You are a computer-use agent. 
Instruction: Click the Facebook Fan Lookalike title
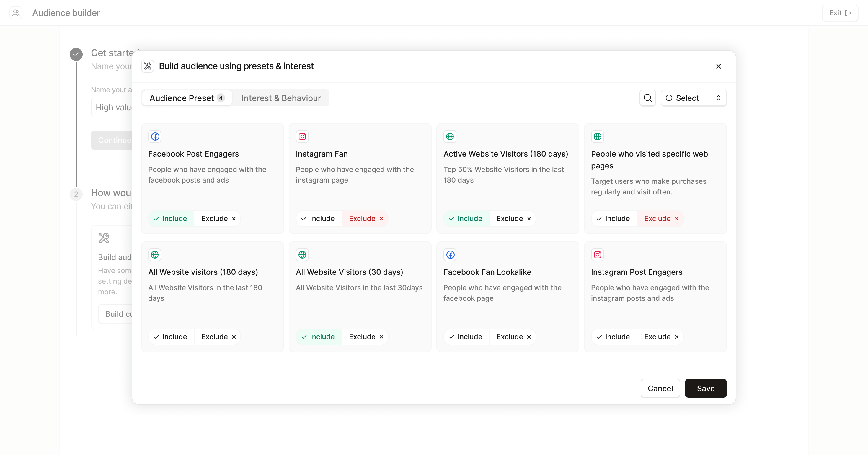pos(487,272)
